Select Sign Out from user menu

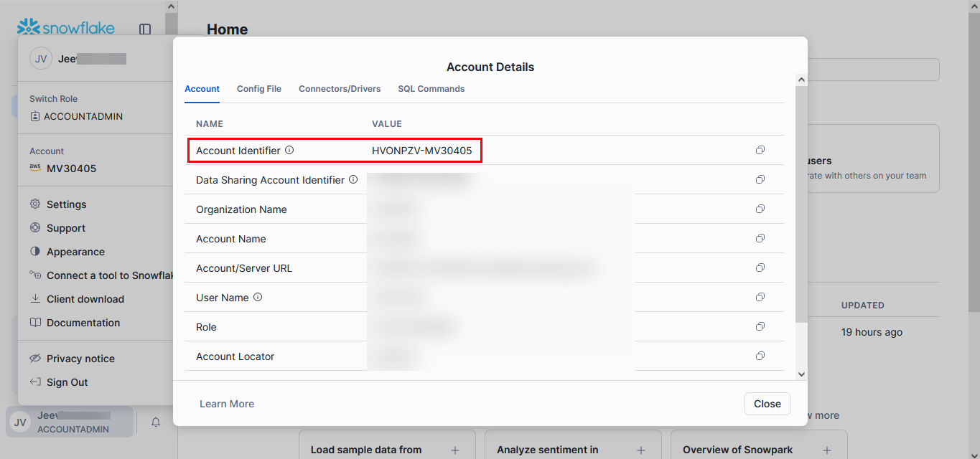coord(67,382)
